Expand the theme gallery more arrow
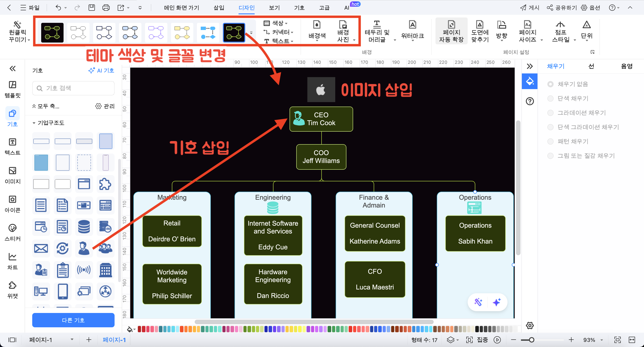This screenshot has width=644, height=347. pos(251,32)
